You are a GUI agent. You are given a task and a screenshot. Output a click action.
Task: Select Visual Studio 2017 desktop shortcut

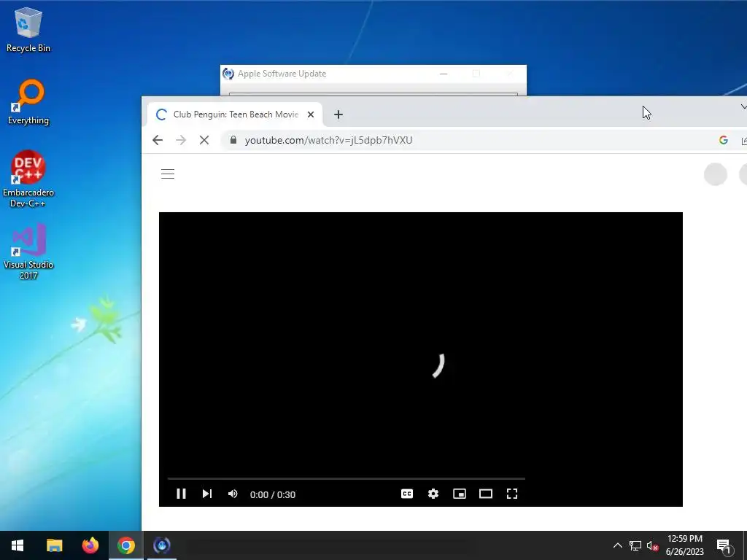(x=28, y=252)
